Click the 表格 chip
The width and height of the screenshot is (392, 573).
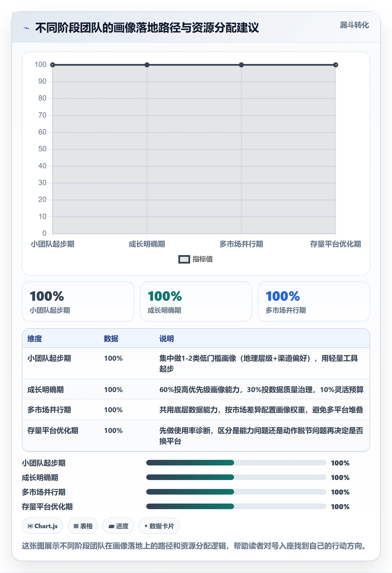pos(83,526)
